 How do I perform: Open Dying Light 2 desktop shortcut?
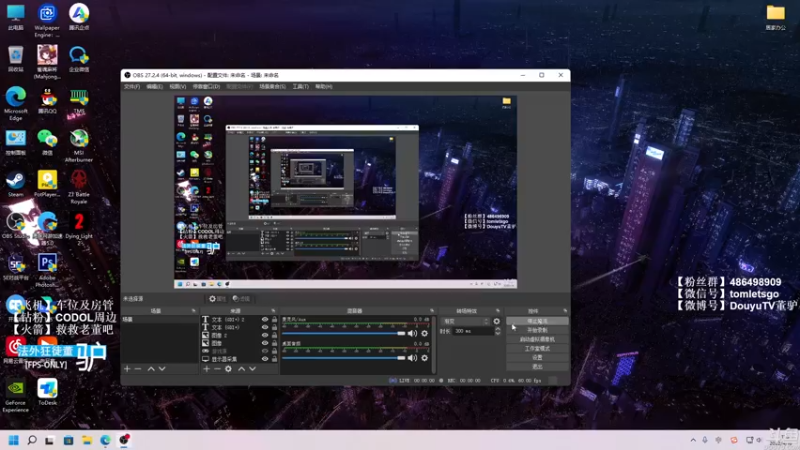(79, 229)
